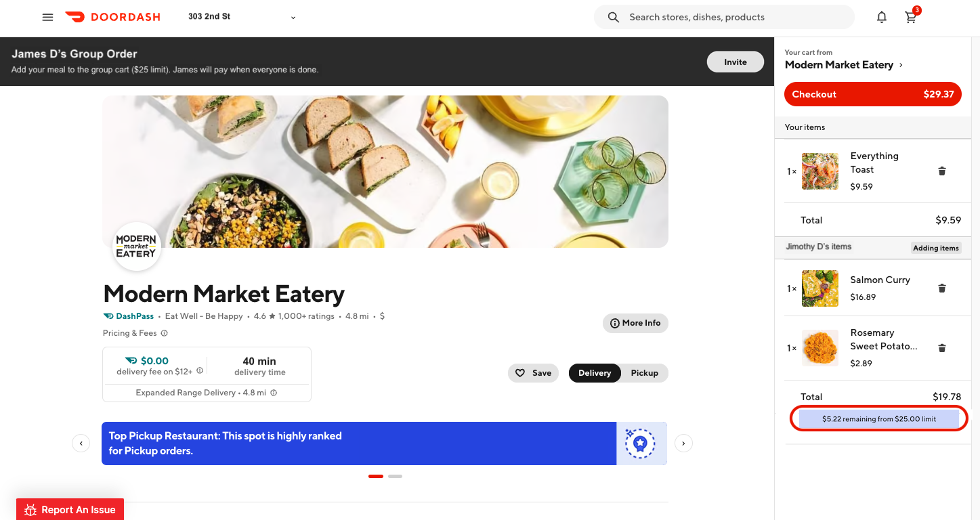Save this restaurant with the heart button
The image size is (980, 520).
tap(533, 373)
